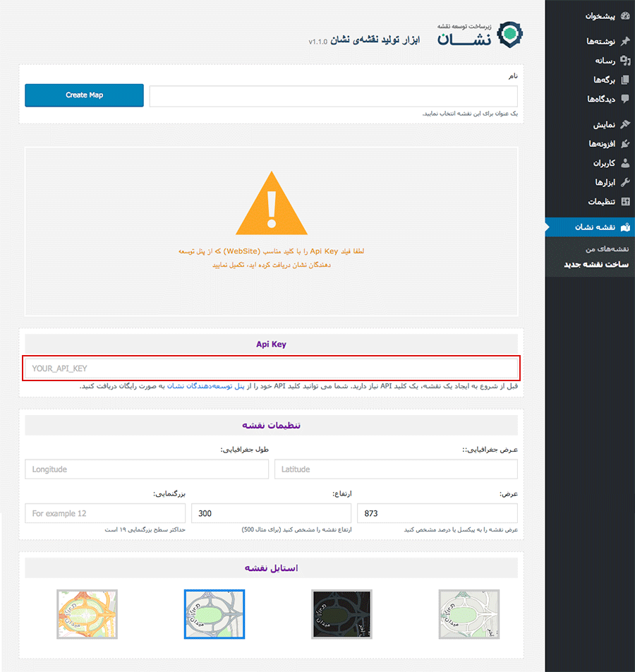This screenshot has width=635, height=672.
Task: Select the blue-bordered gray map style thumbnail
Action: coord(214,614)
